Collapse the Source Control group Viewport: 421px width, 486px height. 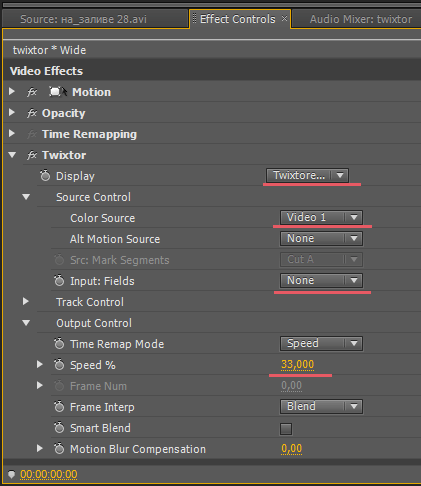click(x=26, y=197)
